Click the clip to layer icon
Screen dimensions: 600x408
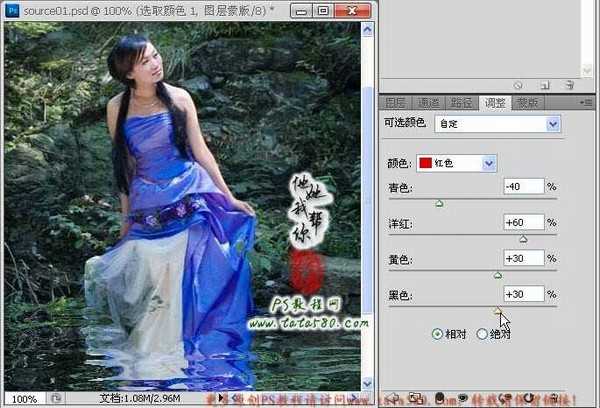(x=441, y=398)
